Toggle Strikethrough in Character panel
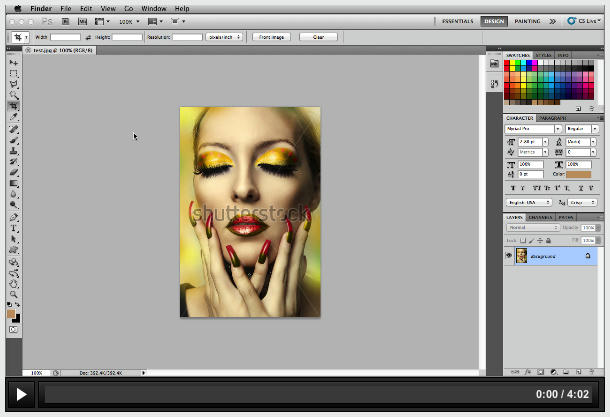This screenshot has height=417, width=610. tap(591, 188)
